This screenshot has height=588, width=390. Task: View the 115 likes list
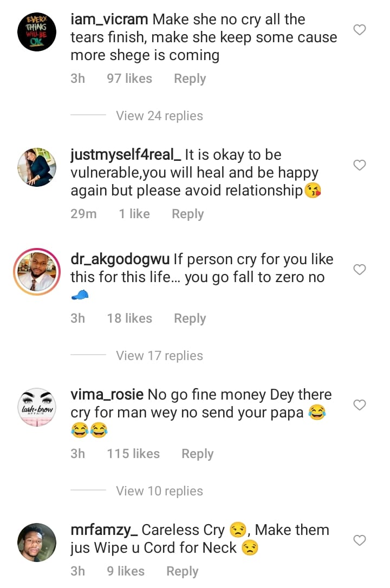(x=133, y=454)
